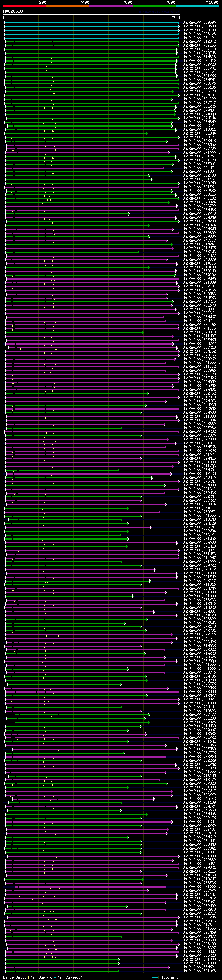This screenshot has height=980, width=222.
Task: Select hit label UniRef100_A6E9H4
Action: tap(199, 133)
